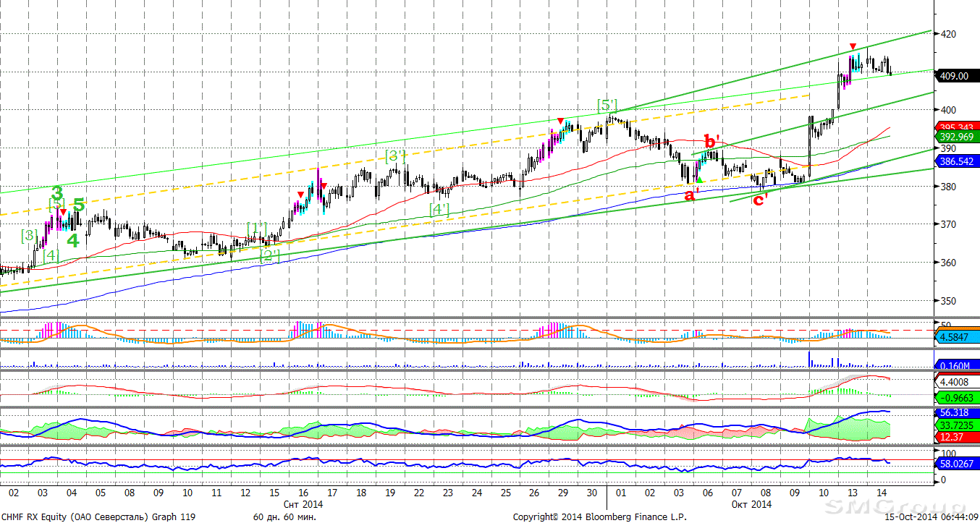Select the red c' wave label
Screen dimensions: 980x523
760,200
